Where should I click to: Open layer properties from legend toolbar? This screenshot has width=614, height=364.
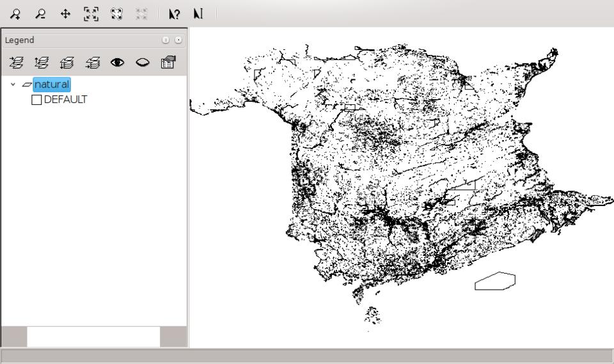click(168, 62)
